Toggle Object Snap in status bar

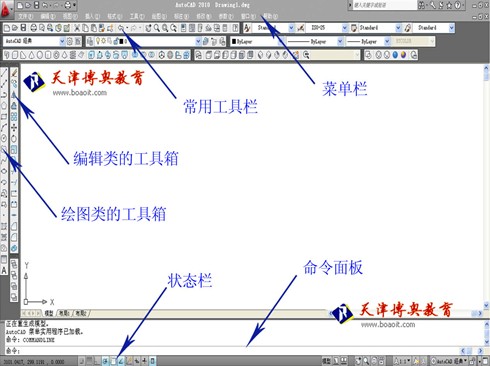(x=113, y=361)
